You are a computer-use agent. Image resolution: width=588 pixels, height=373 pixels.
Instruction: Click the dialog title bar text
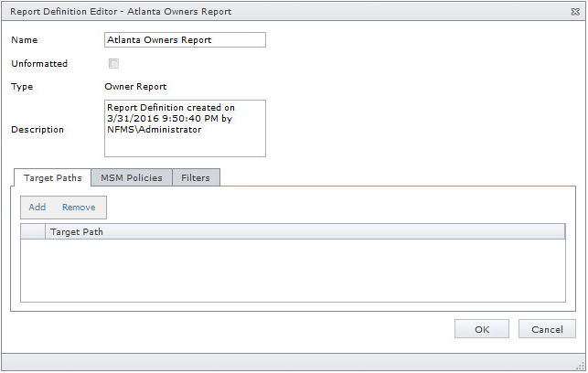coord(121,12)
